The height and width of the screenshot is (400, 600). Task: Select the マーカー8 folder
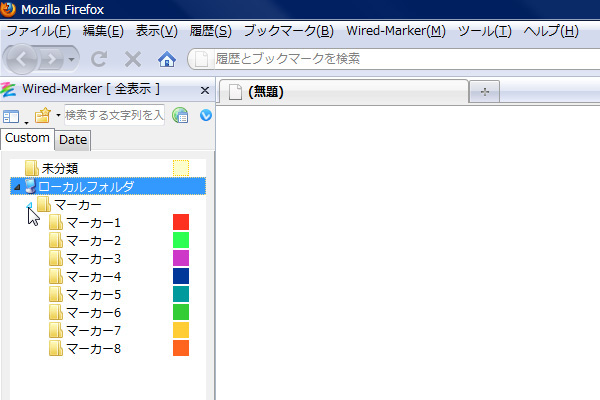click(x=85, y=348)
